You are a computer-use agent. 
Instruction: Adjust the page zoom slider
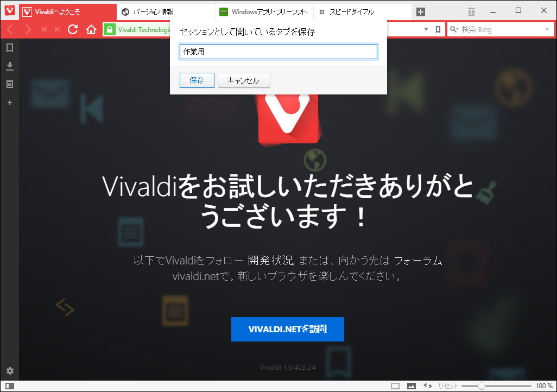coord(480,385)
